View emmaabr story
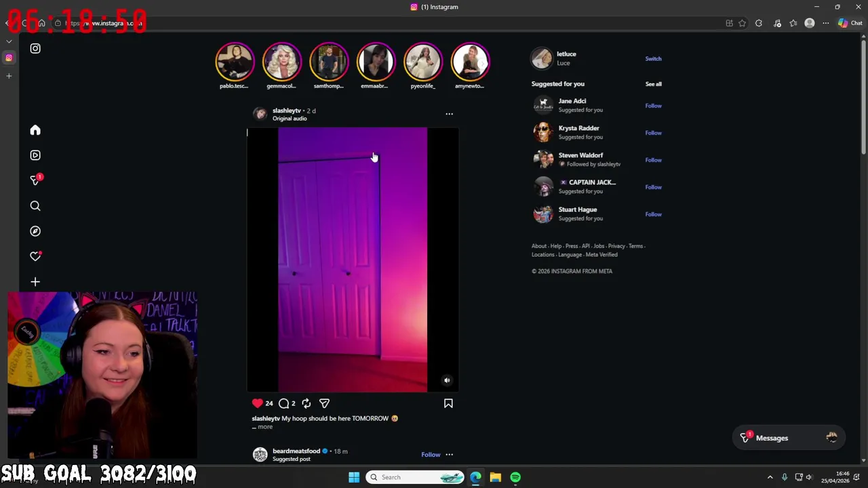 coord(376,62)
